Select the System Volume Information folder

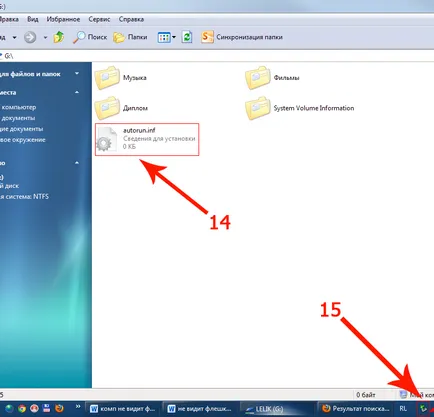point(300,108)
